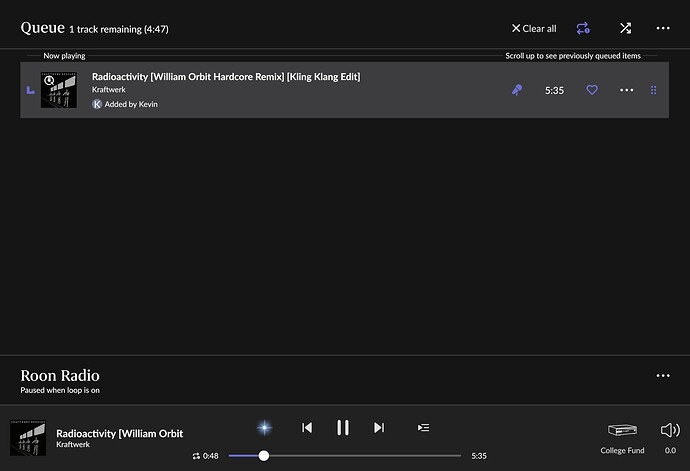Image resolution: width=690 pixels, height=471 pixels.
Task: Click Scroll up to see previously queued items
Action: coord(573,56)
